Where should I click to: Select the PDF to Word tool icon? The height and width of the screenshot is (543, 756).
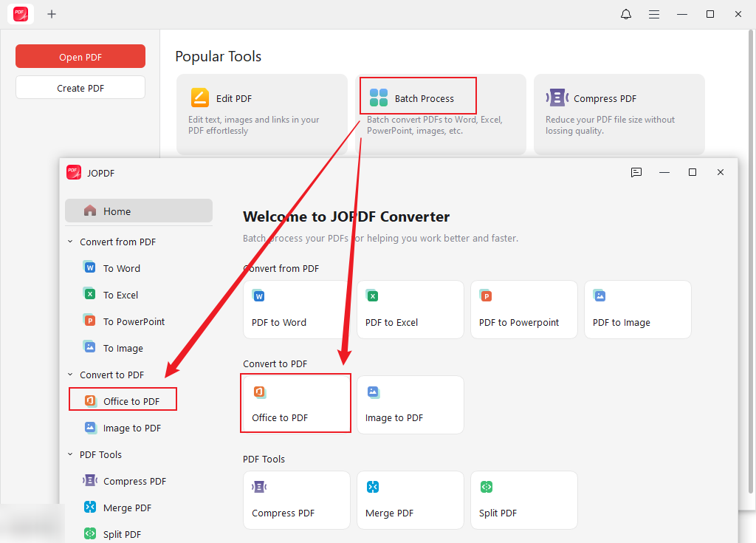[x=259, y=295]
